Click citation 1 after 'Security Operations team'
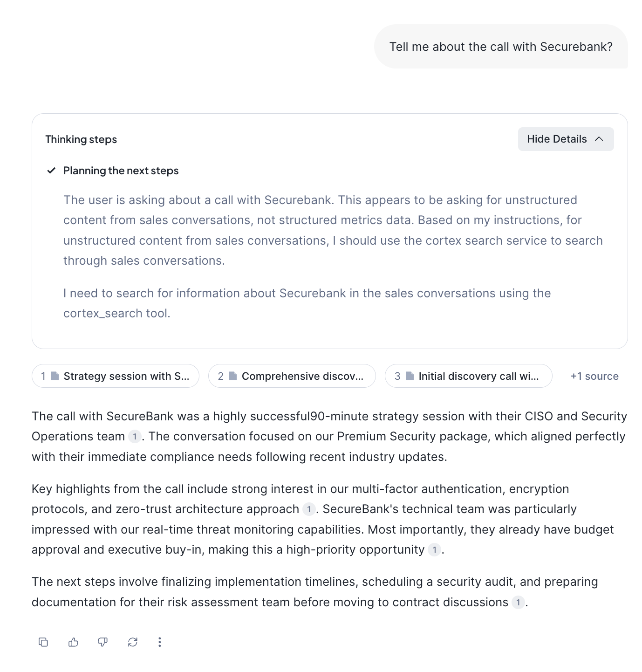This screenshot has height=672, width=642. click(134, 437)
